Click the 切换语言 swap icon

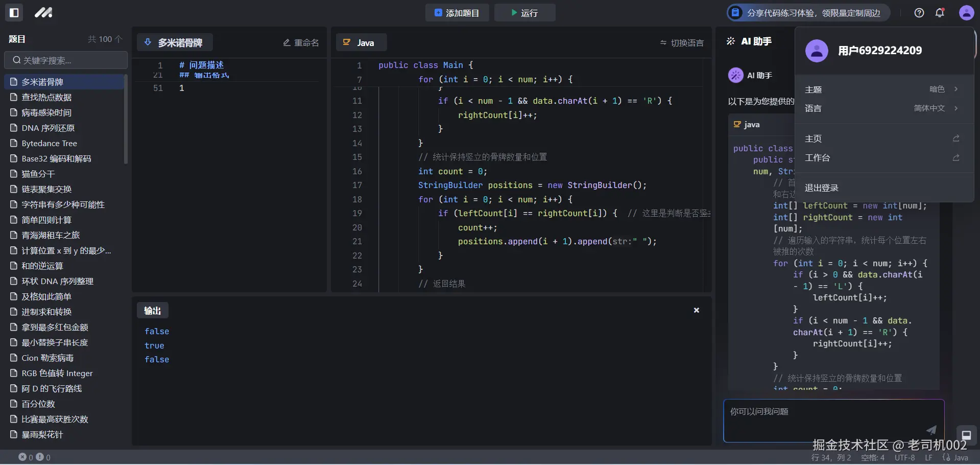pyautogui.click(x=663, y=42)
